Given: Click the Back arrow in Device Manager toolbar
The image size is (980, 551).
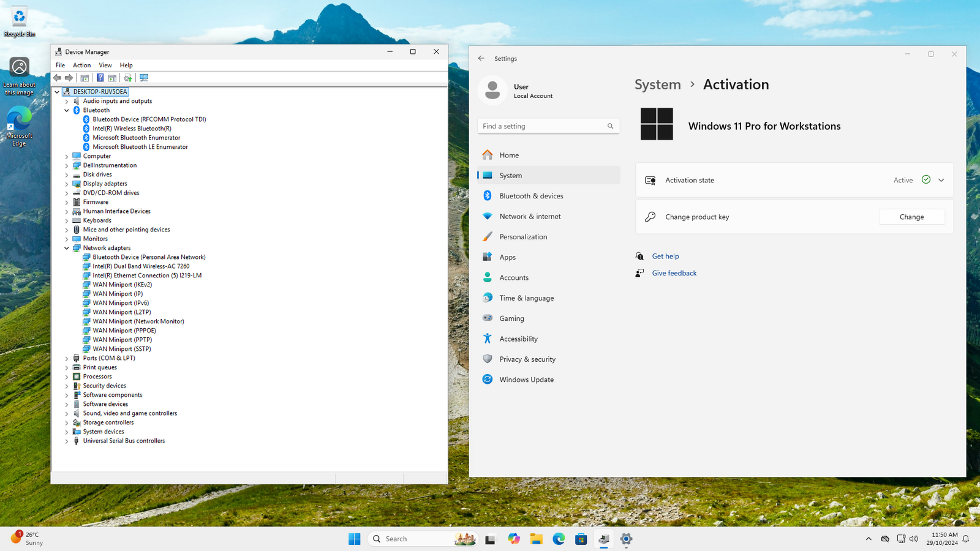Looking at the screenshot, I should click(x=57, y=78).
